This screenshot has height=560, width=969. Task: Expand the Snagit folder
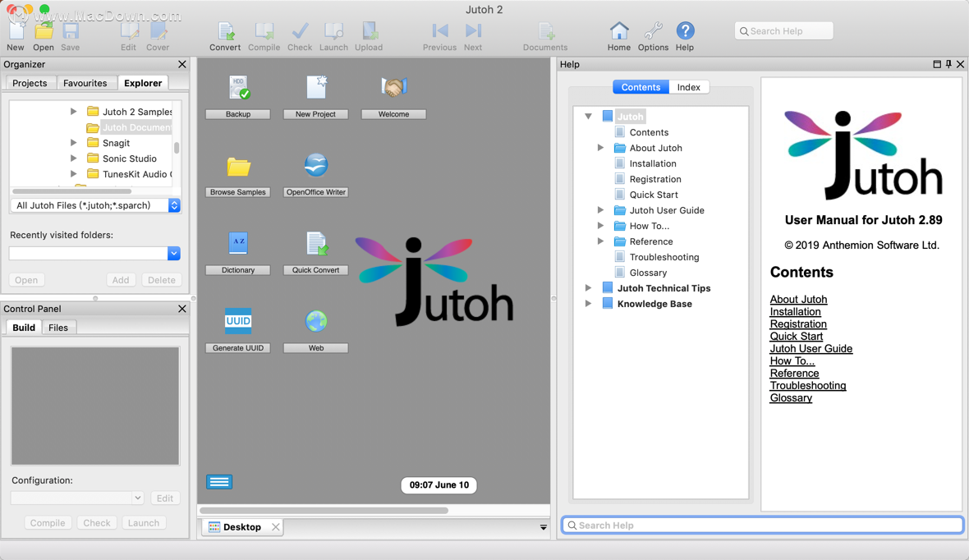[x=74, y=143]
